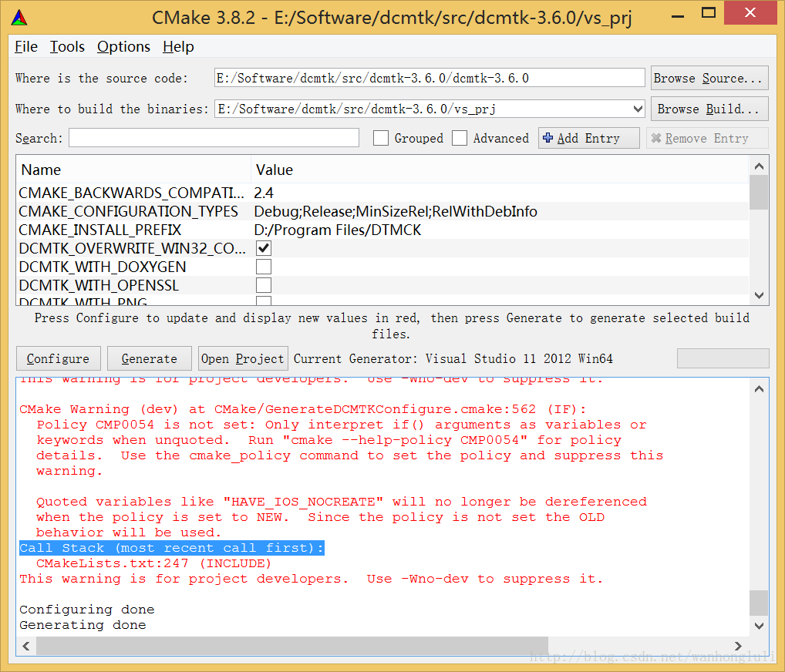Select the 2.4 value cell
The height and width of the screenshot is (672, 785).
(264, 193)
